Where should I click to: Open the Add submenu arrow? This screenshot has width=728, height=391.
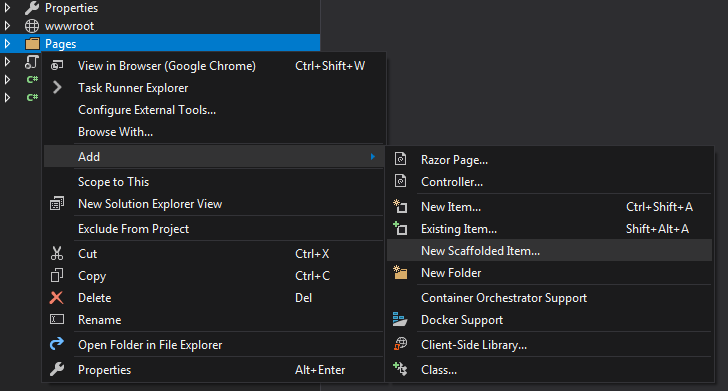coord(372,156)
